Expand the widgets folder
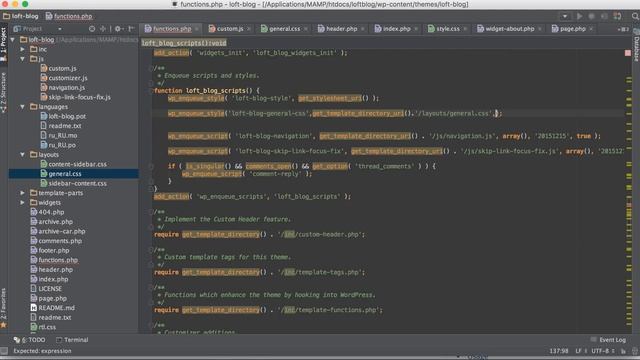Image resolution: width=640 pixels, height=360 pixels. (23, 202)
